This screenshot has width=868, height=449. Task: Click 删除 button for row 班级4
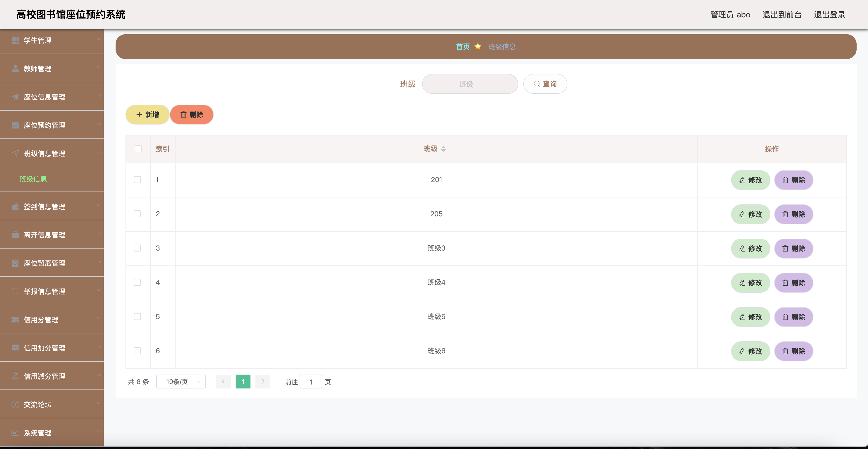click(x=794, y=283)
